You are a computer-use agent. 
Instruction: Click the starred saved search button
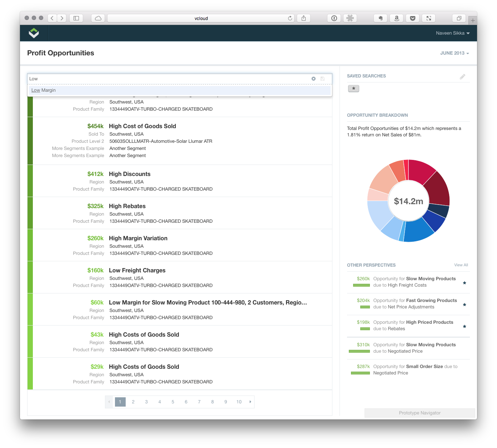pyautogui.click(x=353, y=89)
